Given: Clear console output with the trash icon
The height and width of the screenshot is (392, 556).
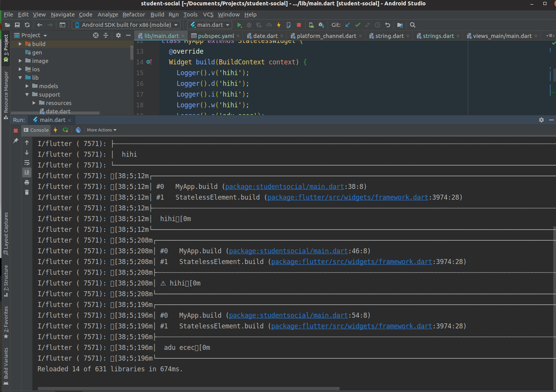Looking at the screenshot, I should pos(27,192).
